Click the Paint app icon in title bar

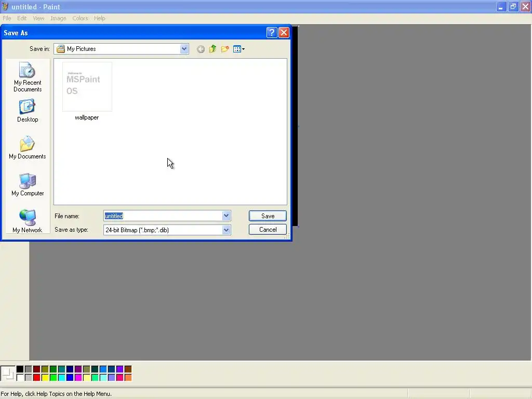pos(5,6)
